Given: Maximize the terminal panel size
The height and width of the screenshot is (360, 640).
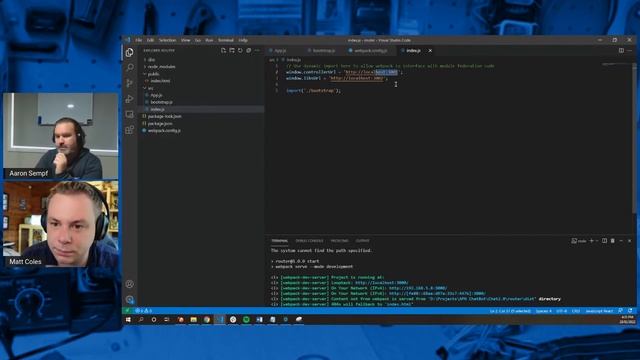Looking at the screenshot, I should (621, 241).
